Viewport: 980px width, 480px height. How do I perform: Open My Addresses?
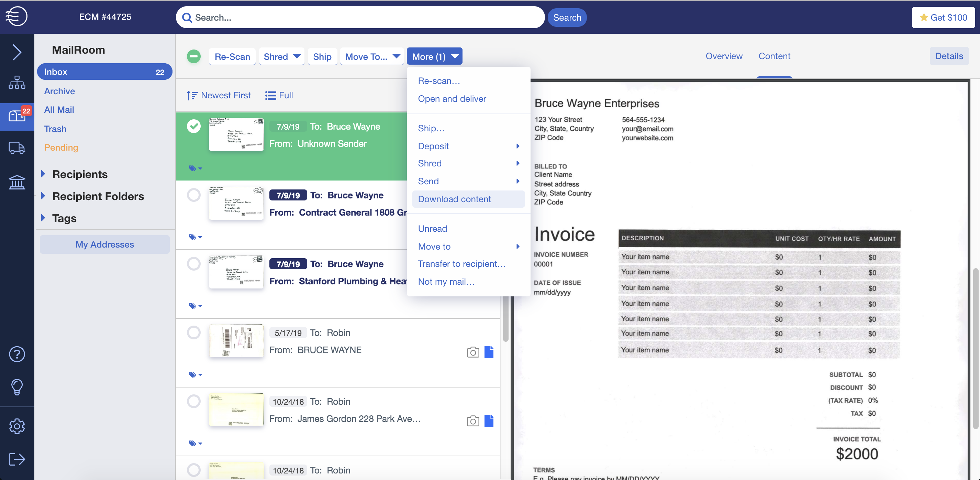point(104,244)
